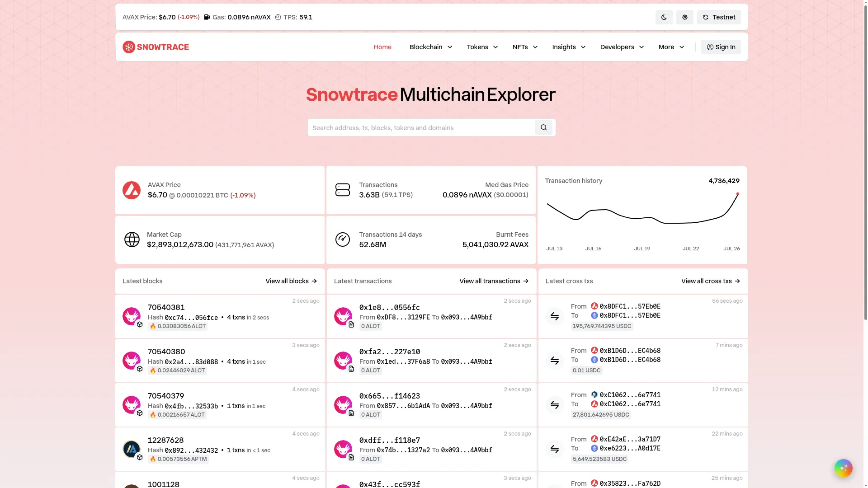
Task: Open View all transactions link
Action: pyautogui.click(x=494, y=281)
